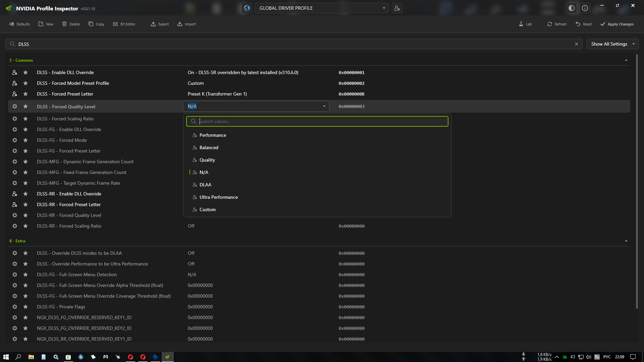Image resolution: width=644 pixels, height=362 pixels.
Task: Click the gear icon for DLSS-RR - Forced Scaling Ratio
Action: point(15,226)
